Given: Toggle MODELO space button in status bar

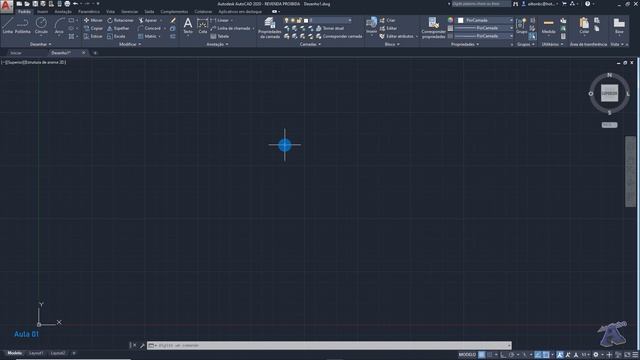Looking at the screenshot, I should [x=467, y=355].
